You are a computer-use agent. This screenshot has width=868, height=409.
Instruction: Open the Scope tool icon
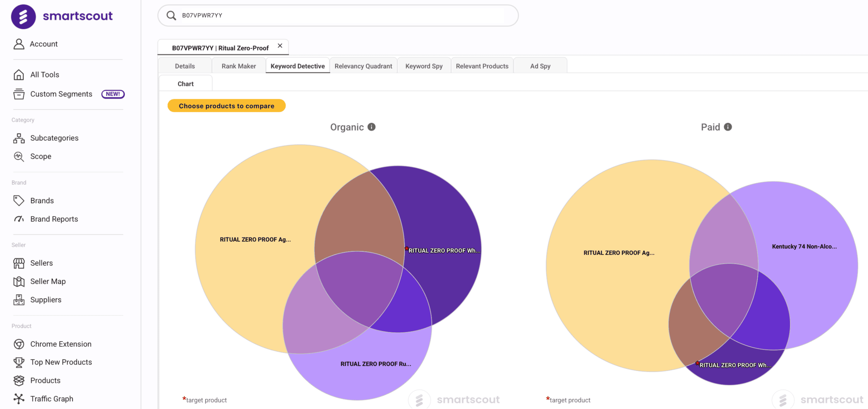(19, 156)
